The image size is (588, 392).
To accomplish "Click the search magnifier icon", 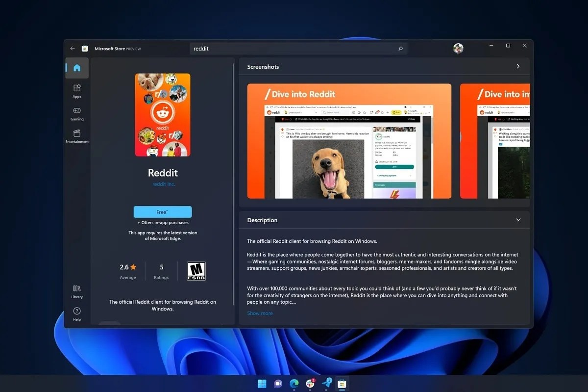I will (x=400, y=48).
